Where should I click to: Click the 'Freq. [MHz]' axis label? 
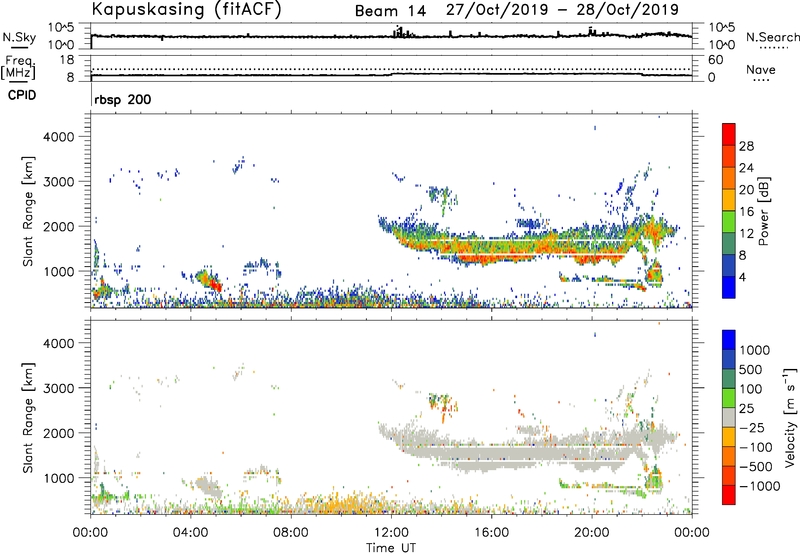[x=18, y=67]
